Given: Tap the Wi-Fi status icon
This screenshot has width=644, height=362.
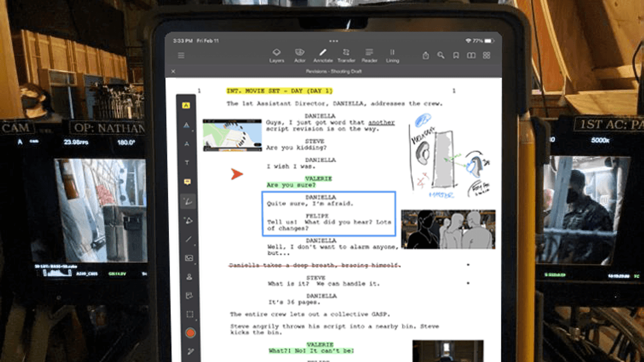Looking at the screenshot, I should click(x=468, y=41).
